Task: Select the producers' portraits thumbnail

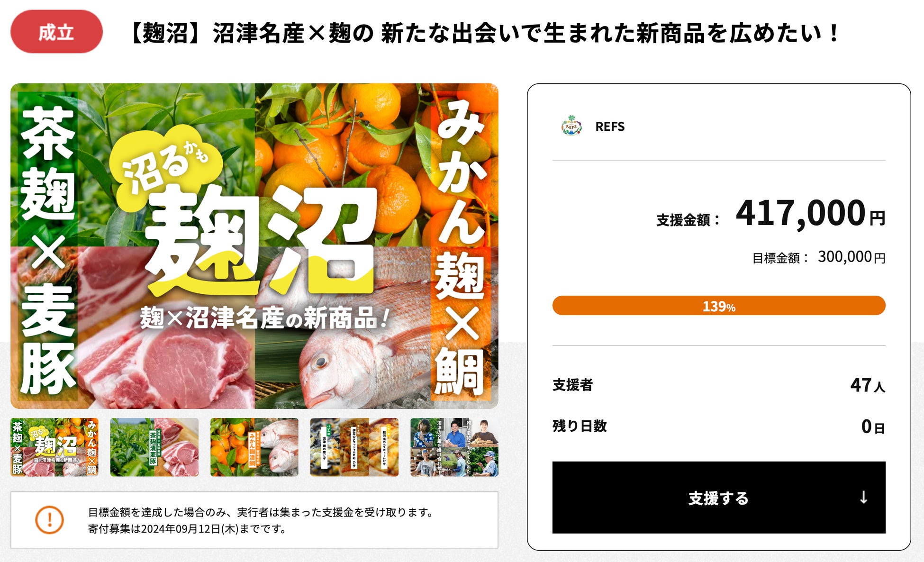Action: pos(454,447)
